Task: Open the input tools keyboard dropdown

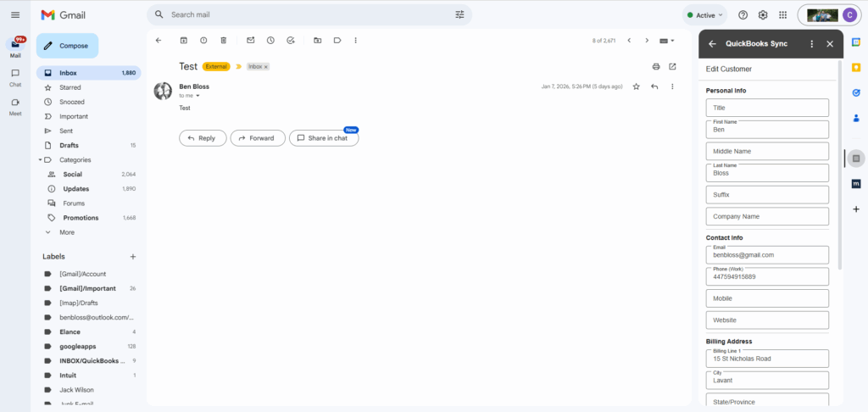Action: pos(667,41)
